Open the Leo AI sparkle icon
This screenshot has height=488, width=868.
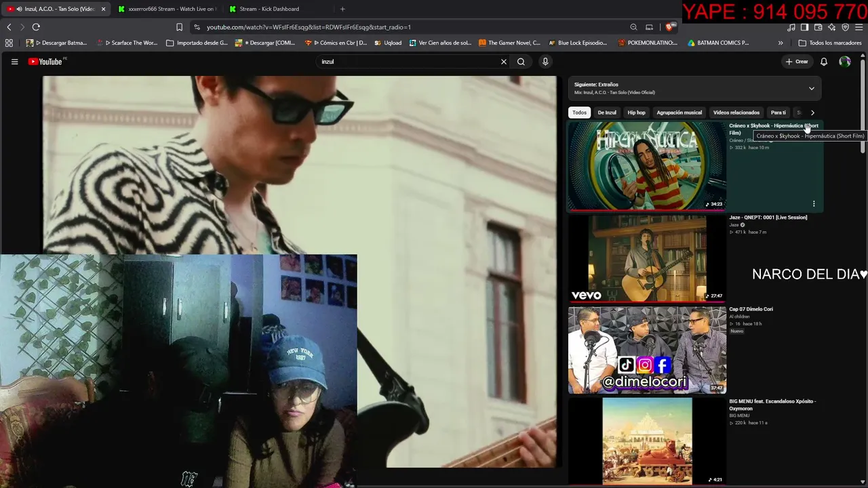tap(831, 27)
